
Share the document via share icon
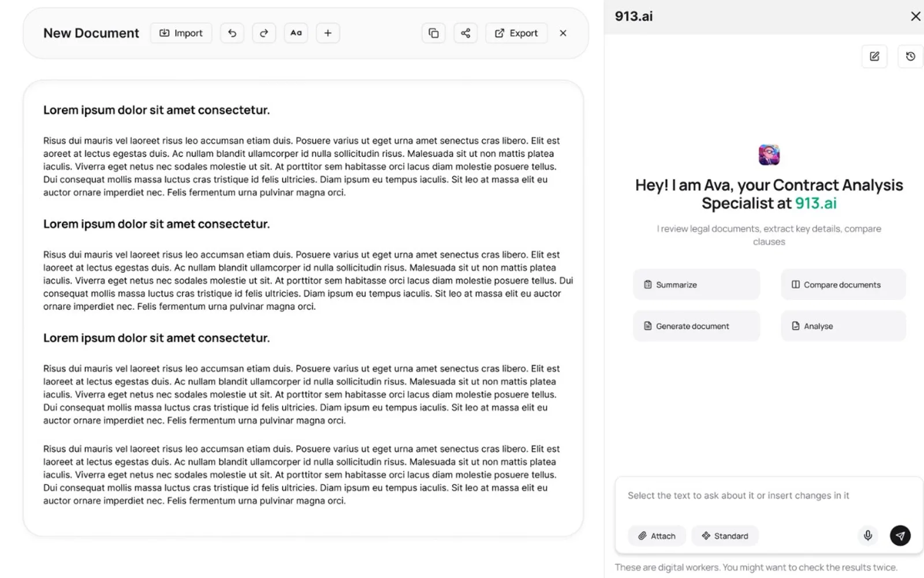click(465, 33)
